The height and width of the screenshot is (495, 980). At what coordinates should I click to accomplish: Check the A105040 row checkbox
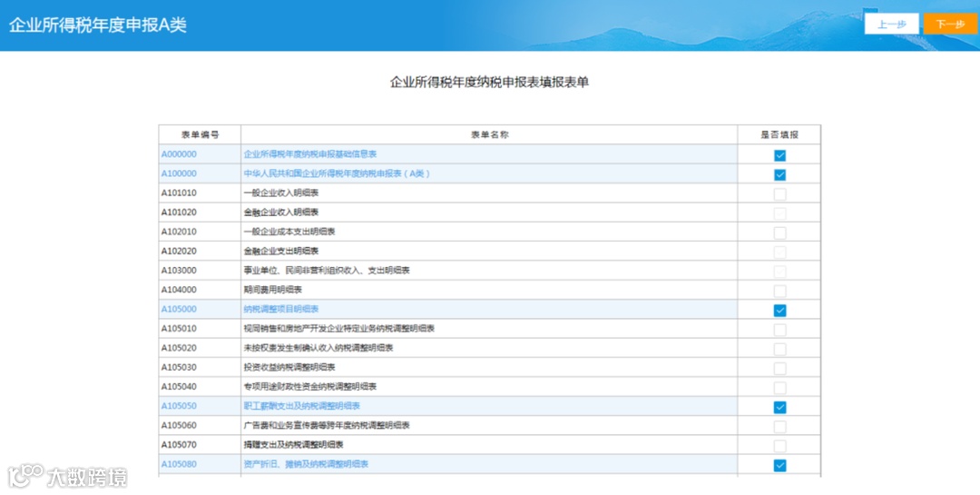pos(780,388)
